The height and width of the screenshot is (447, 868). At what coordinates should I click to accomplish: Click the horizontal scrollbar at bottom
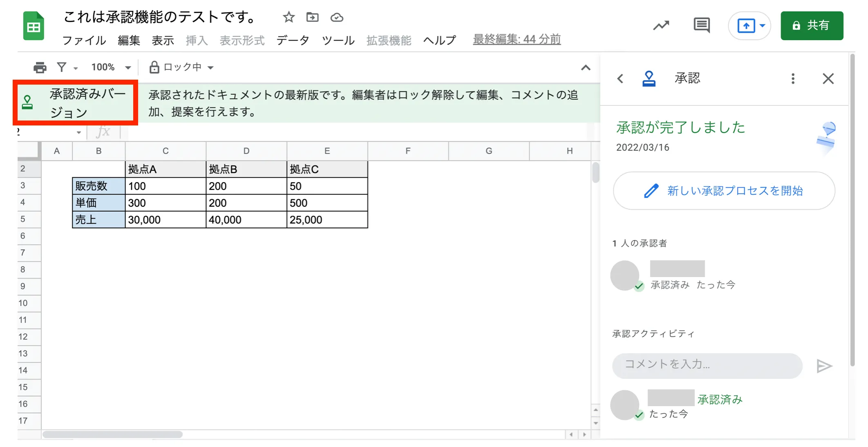[112, 434]
